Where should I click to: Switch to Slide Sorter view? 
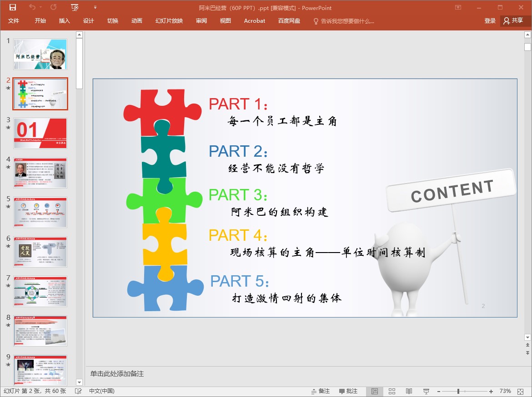pyautogui.click(x=392, y=391)
